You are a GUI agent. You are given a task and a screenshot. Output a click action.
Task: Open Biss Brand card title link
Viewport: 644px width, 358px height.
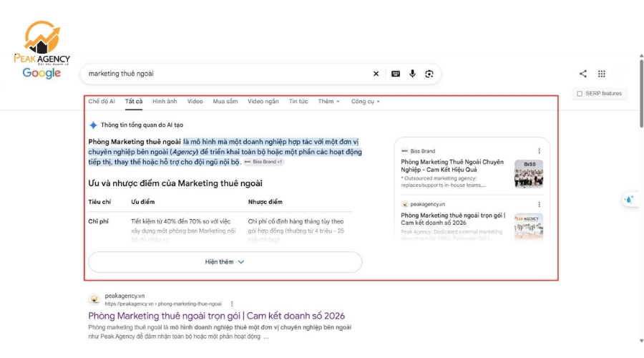tap(452, 165)
